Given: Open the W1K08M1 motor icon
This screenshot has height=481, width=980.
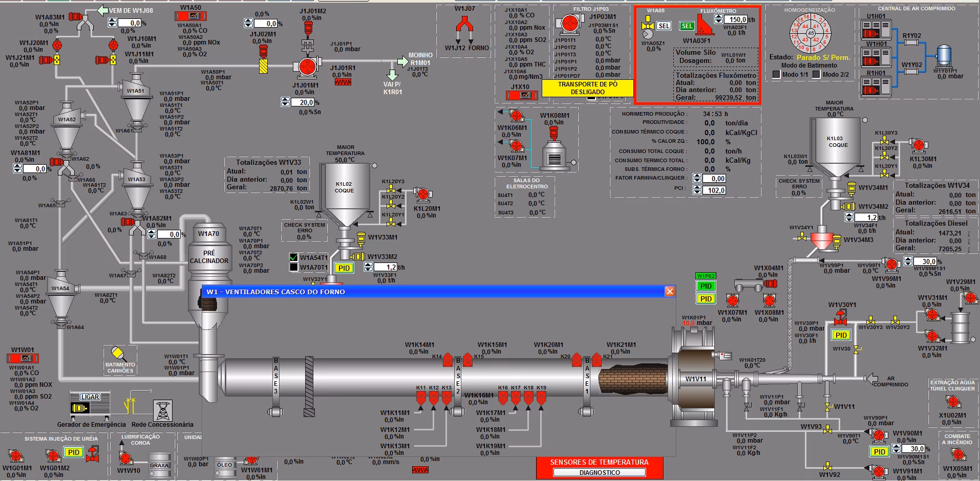Looking at the screenshot, I should coord(552,134).
